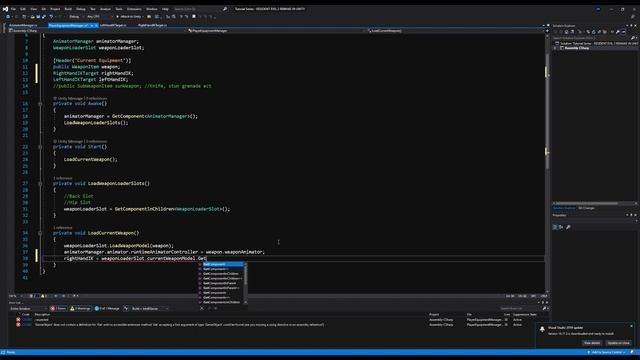Collapse the Awake method outline
Viewport: 640px width, 360px height.
(x=40, y=104)
